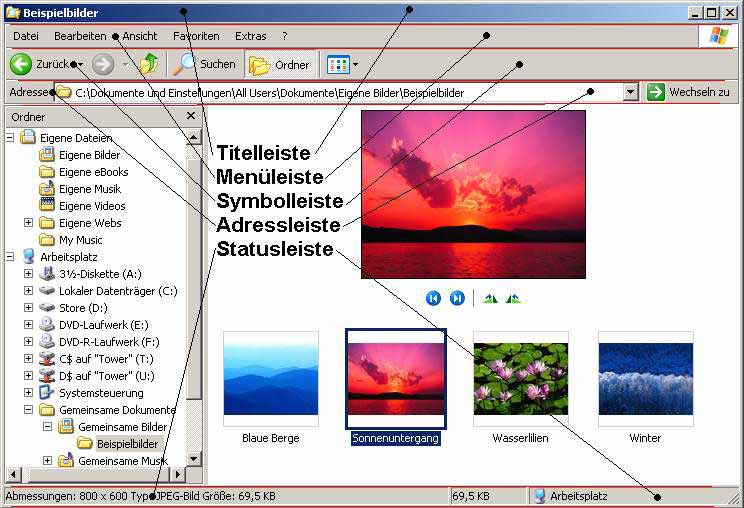The image size is (744, 508).
Task: Click the green Zurück back arrow
Action: (x=21, y=64)
